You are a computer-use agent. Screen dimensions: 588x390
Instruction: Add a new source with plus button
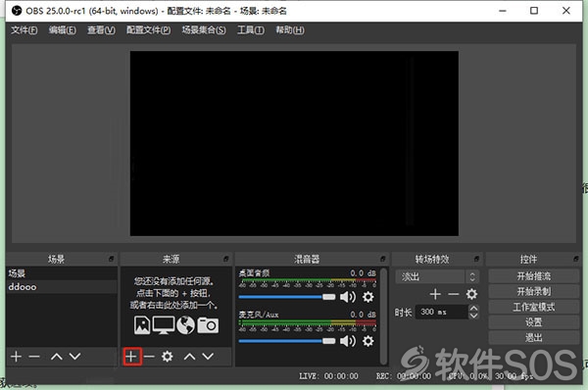pyautogui.click(x=131, y=357)
